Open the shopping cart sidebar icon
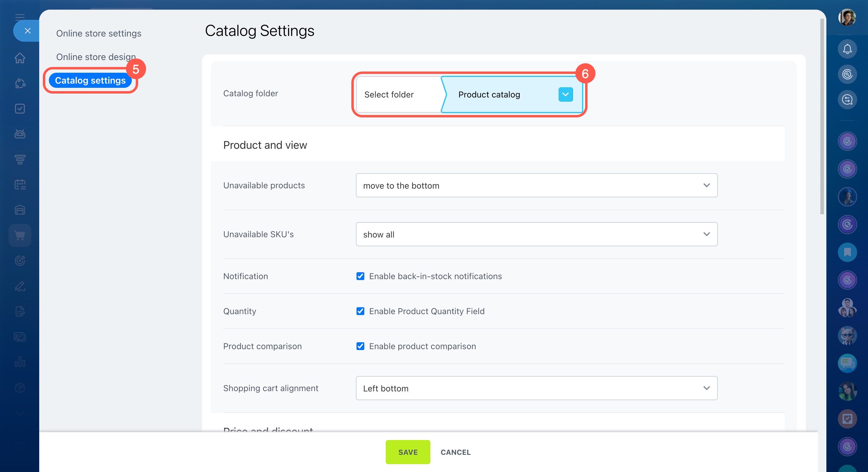Image resolution: width=868 pixels, height=472 pixels. pyautogui.click(x=20, y=235)
